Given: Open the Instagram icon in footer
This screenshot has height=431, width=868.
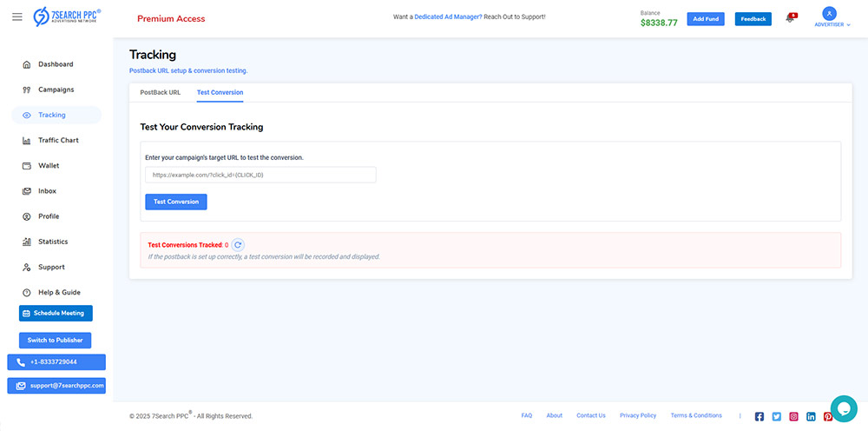Looking at the screenshot, I should click(793, 416).
